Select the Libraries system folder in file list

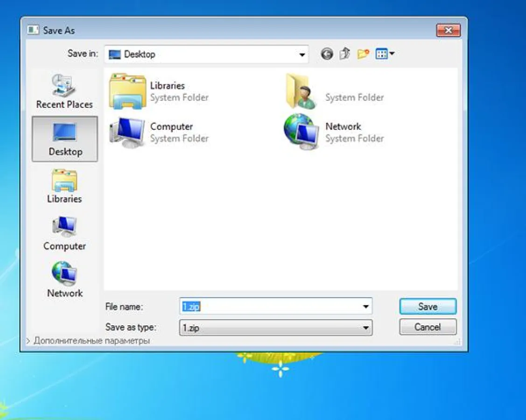coord(159,91)
